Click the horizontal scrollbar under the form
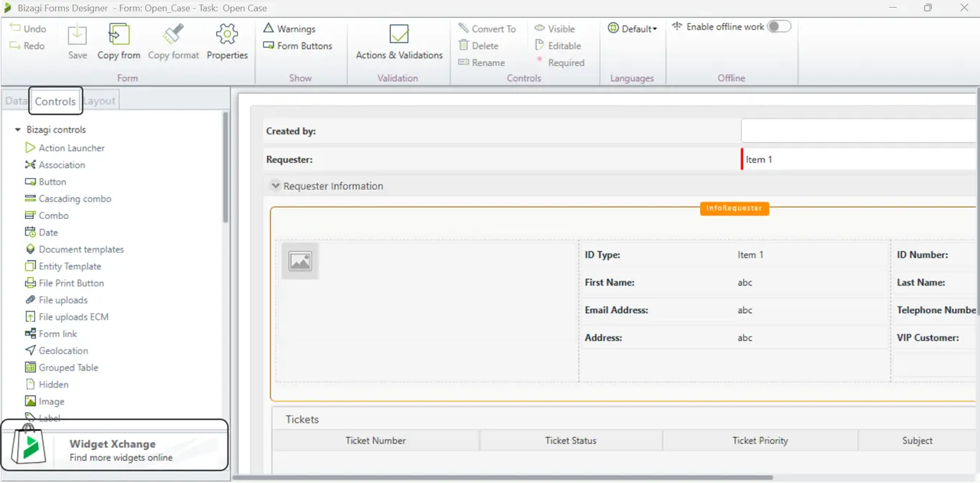The width and height of the screenshot is (980, 483). pos(502,477)
